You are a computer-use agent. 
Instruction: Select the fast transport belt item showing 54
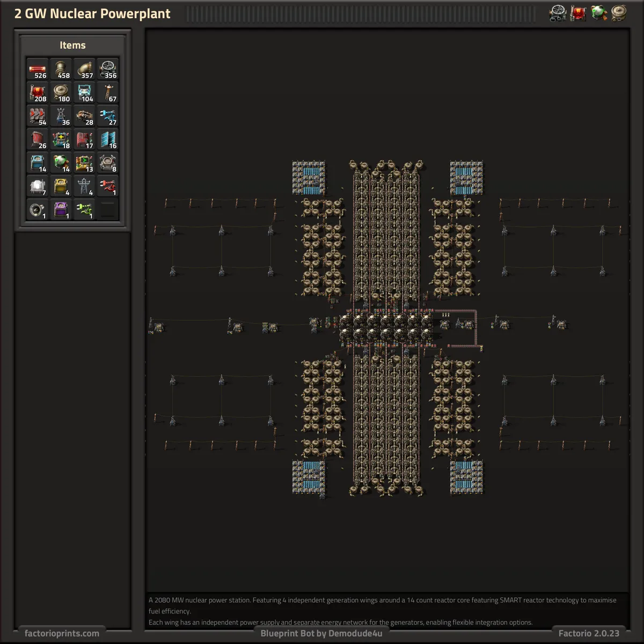tap(37, 116)
